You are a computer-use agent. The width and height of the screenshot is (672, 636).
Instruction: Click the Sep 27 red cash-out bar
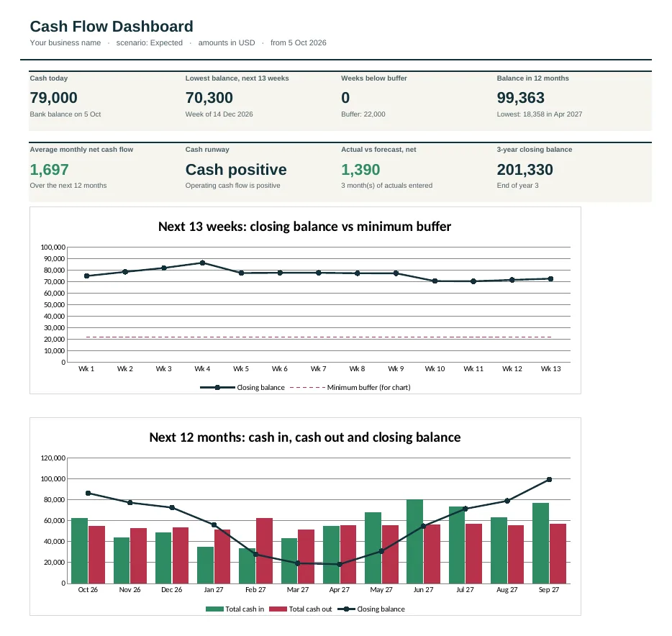click(x=558, y=554)
